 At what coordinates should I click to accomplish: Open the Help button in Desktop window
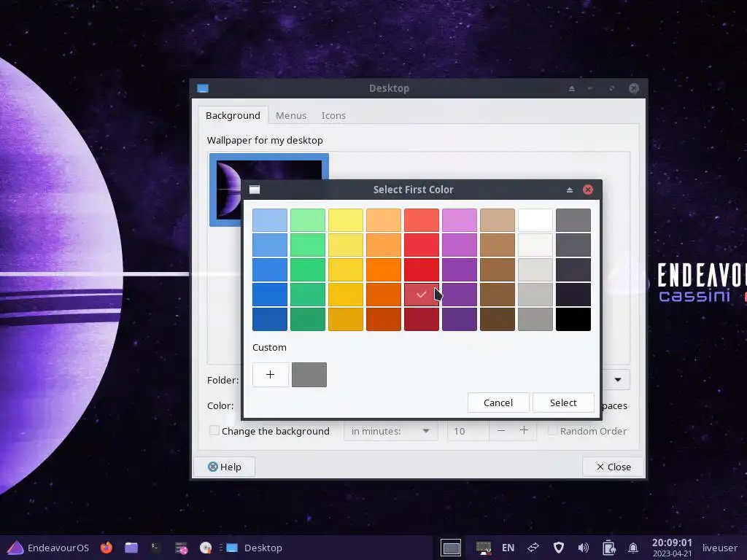coord(225,467)
